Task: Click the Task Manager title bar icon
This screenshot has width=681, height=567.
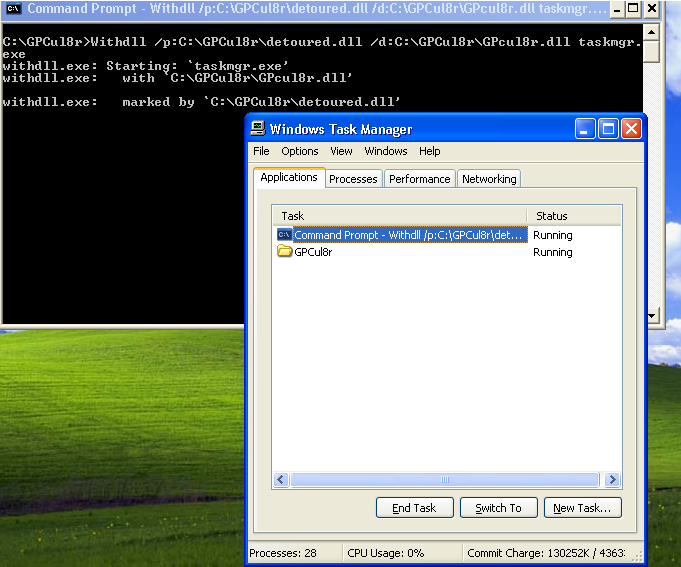Action: pos(258,129)
